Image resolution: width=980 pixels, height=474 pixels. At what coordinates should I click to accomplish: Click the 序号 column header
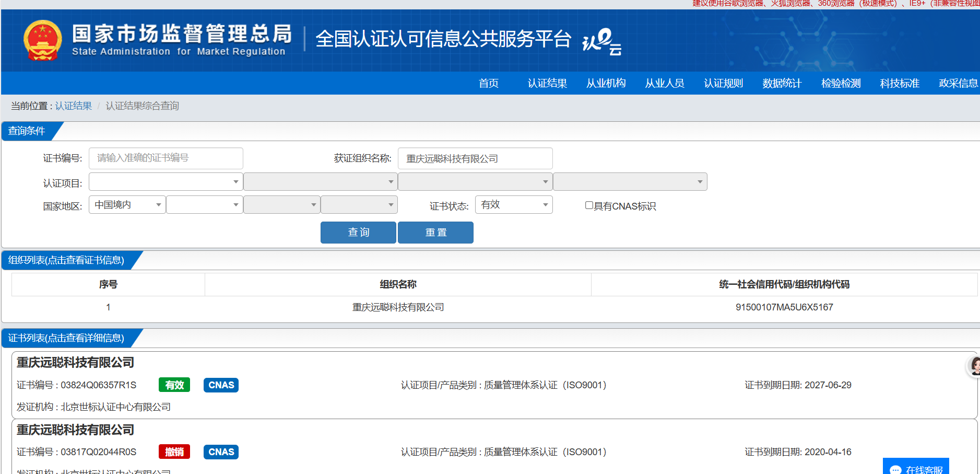click(108, 284)
